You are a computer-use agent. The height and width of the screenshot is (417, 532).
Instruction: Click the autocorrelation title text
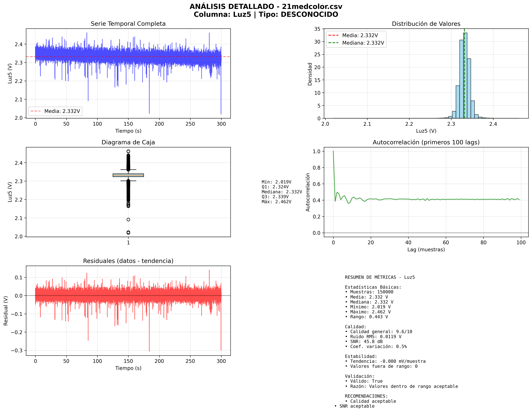tap(426, 142)
